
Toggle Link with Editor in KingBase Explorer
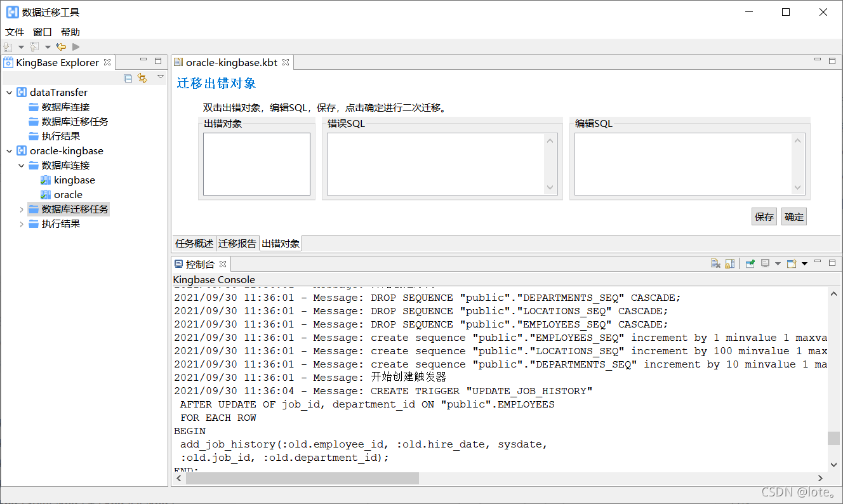[x=142, y=78]
